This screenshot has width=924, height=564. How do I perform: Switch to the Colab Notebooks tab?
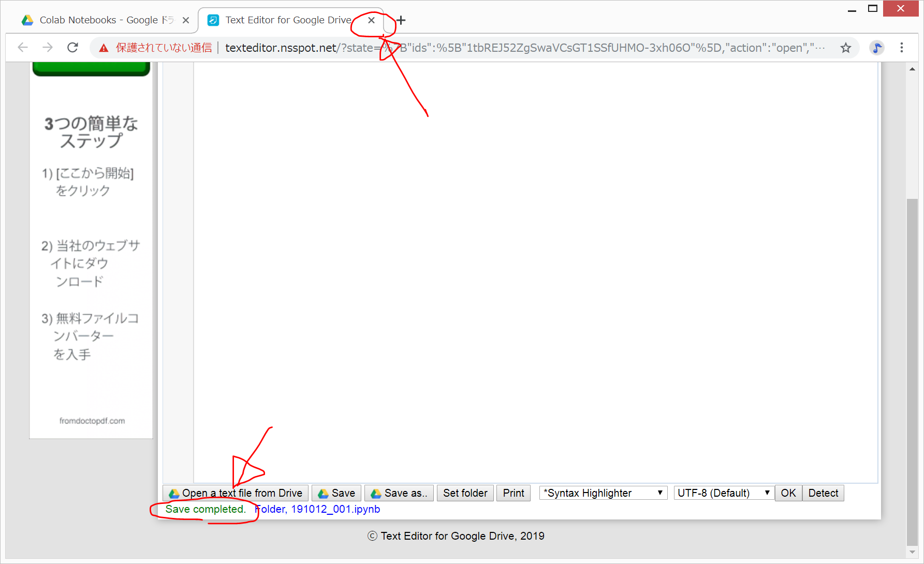pyautogui.click(x=98, y=20)
